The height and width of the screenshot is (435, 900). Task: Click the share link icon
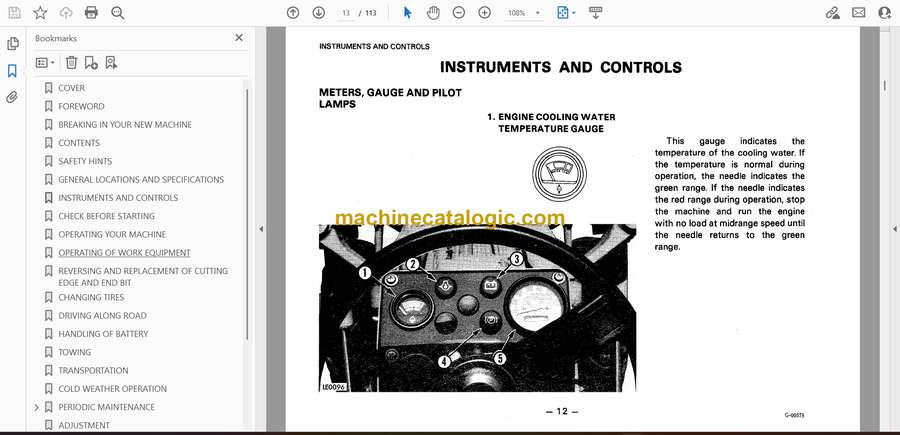(x=832, y=13)
